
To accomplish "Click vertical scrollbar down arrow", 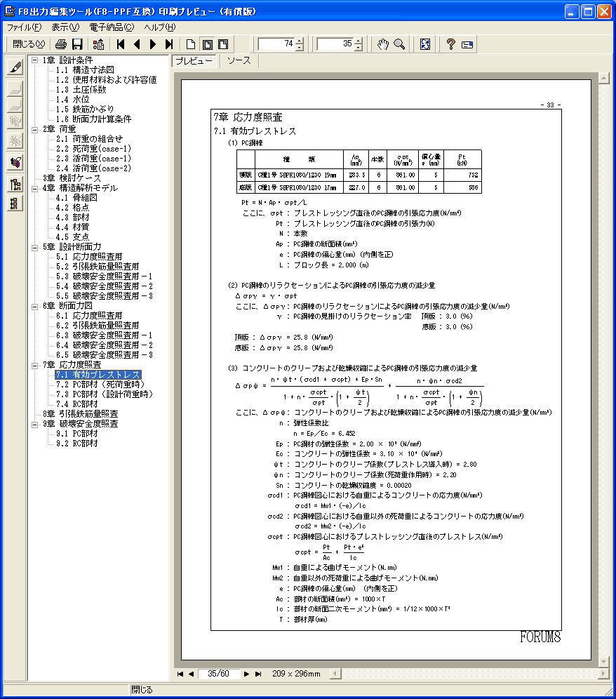I will 604,662.
